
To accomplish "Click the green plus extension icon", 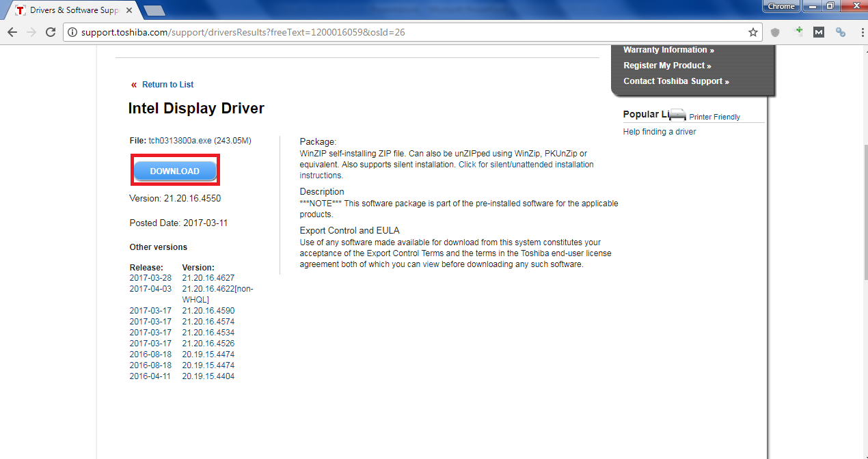I will pos(798,31).
